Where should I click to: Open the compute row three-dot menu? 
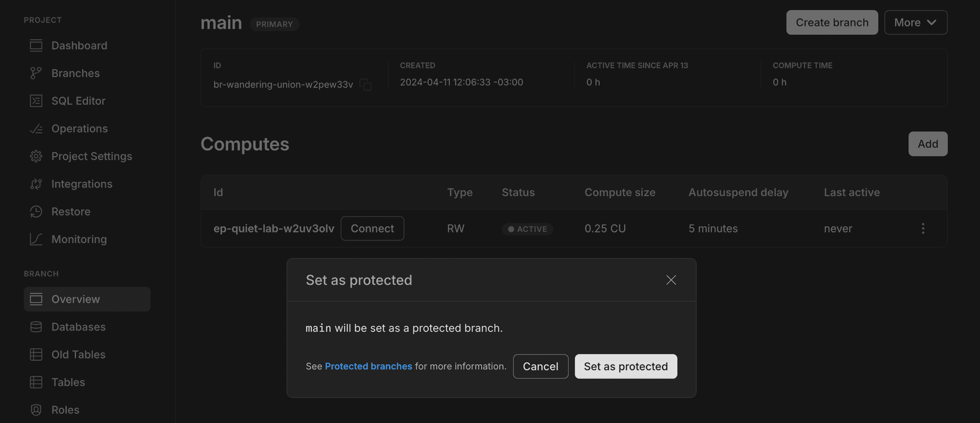[x=922, y=228]
